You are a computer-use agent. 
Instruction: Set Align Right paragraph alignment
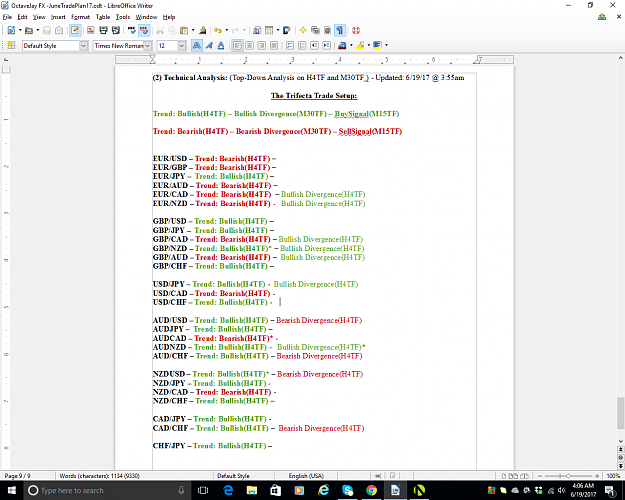coord(262,45)
